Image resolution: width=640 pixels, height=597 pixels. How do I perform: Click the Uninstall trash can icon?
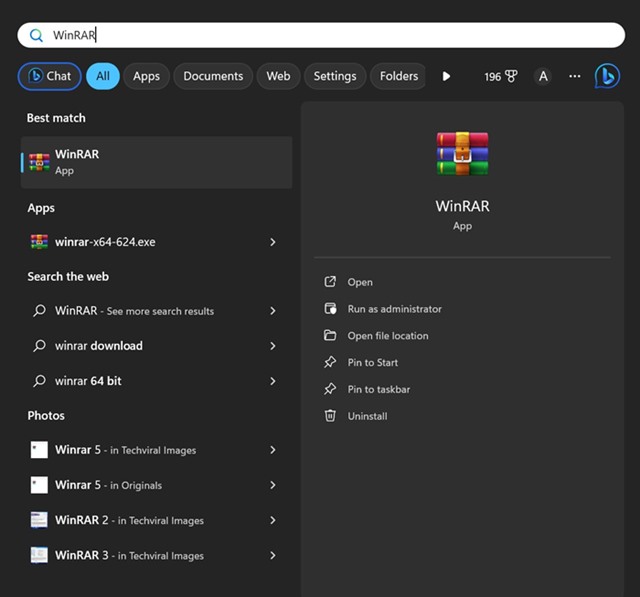coord(330,416)
